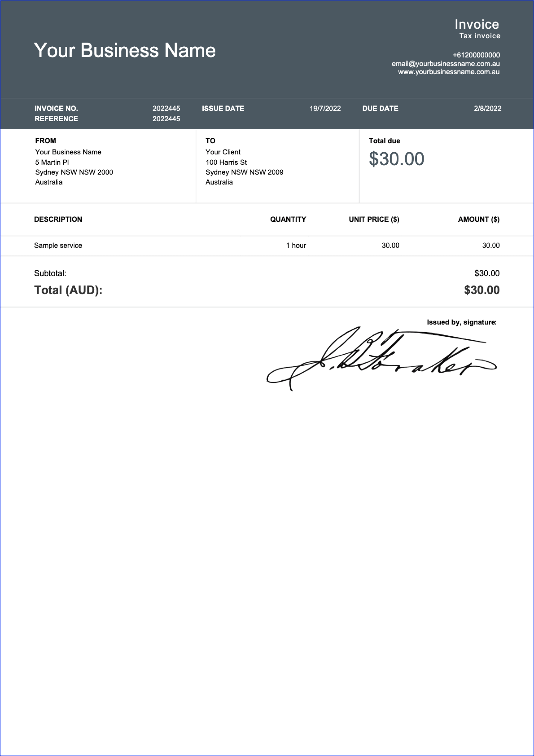Click the 'Invoice' title label
This screenshot has height=756, width=534.
[477, 24]
